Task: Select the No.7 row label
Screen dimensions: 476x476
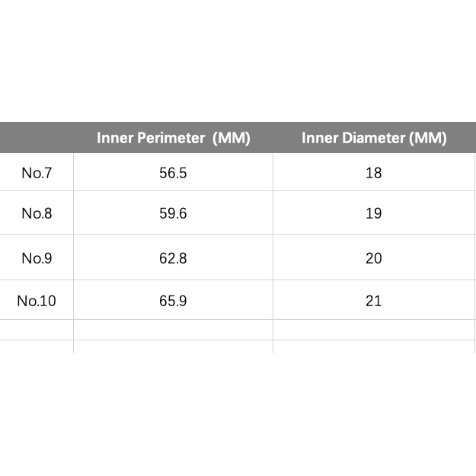Action: (x=37, y=173)
